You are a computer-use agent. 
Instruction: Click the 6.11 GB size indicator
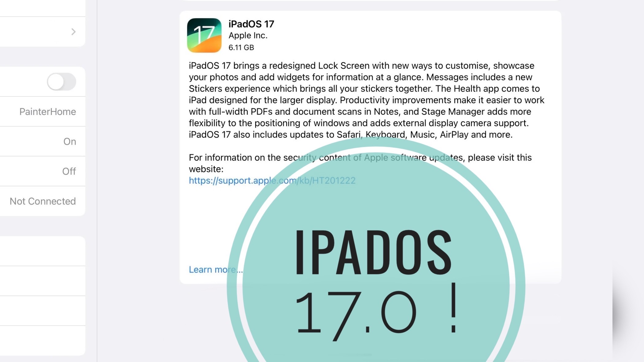coord(241,47)
